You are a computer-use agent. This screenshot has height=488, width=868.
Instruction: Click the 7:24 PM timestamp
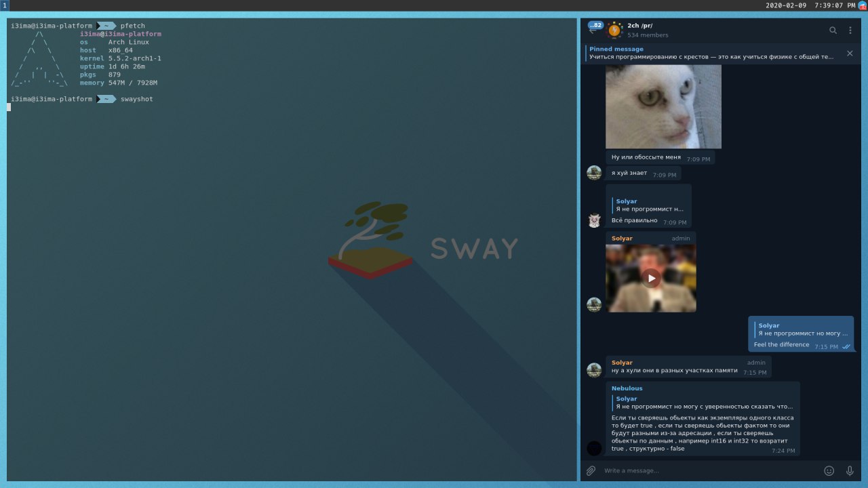click(x=783, y=451)
